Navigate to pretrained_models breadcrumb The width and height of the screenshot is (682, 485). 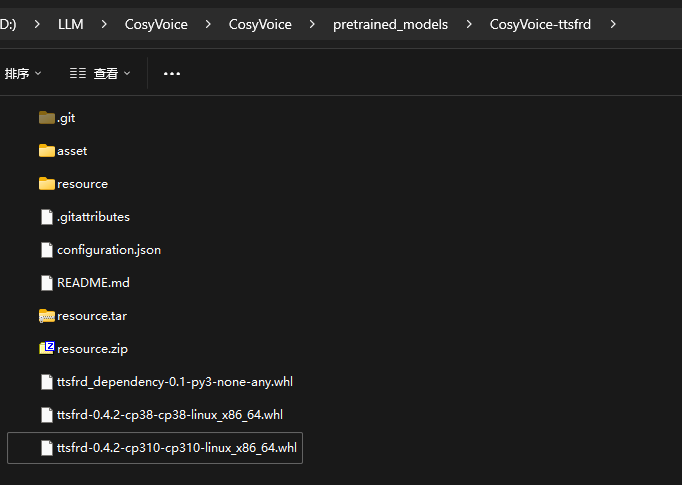coord(390,24)
